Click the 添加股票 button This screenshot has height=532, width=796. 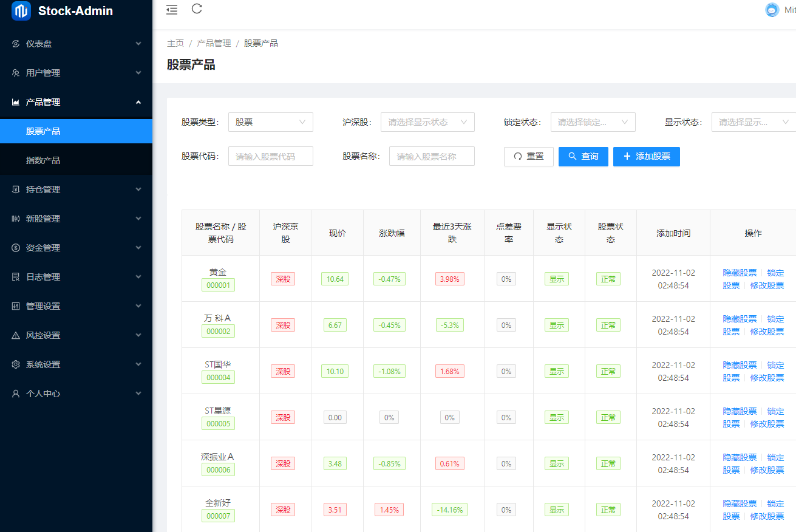(646, 156)
